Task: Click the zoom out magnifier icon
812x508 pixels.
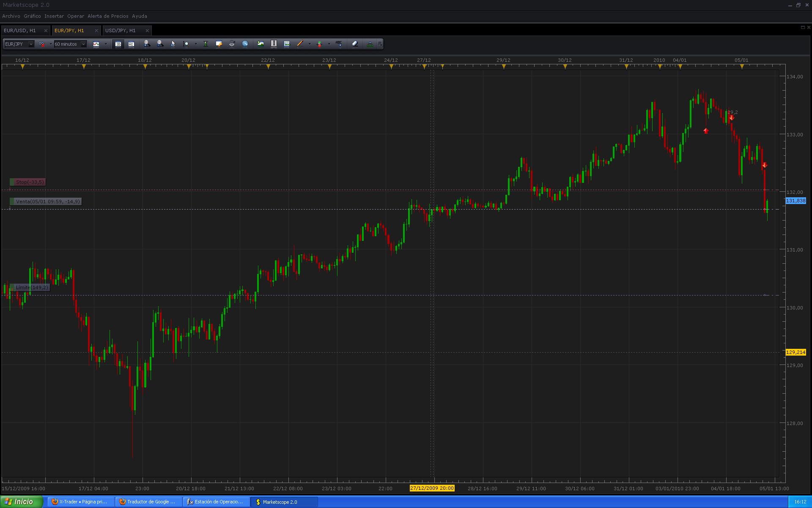Action: pos(160,44)
